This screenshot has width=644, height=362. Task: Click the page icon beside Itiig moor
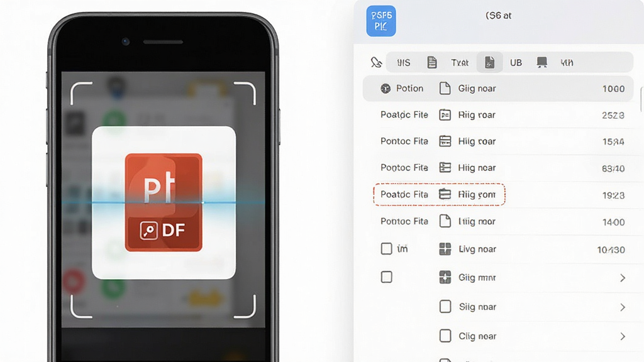[x=445, y=221]
